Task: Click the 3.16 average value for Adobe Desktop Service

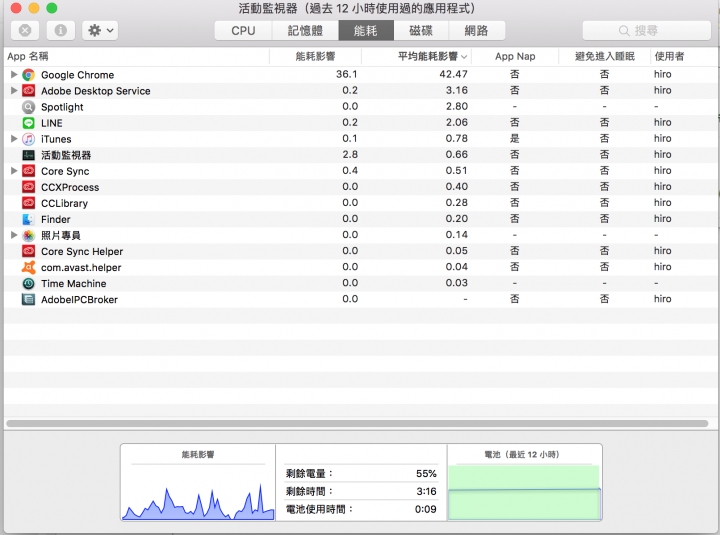Action: tap(456, 90)
